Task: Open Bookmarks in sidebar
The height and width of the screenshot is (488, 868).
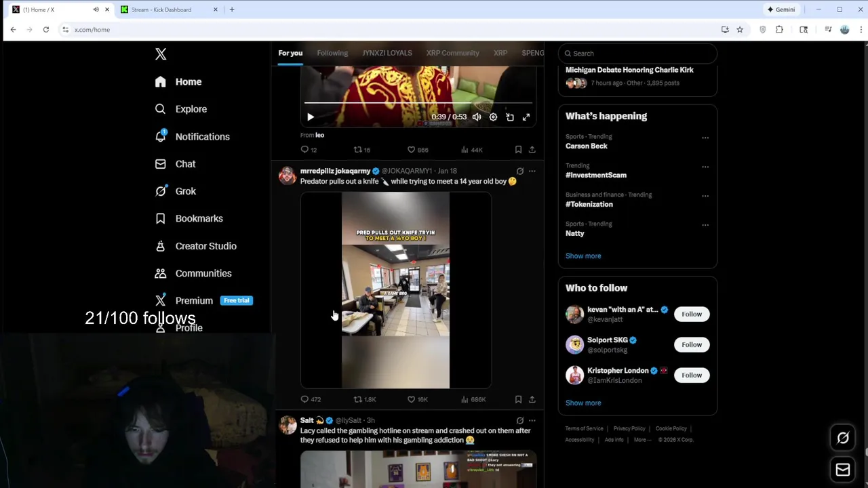Action: (x=189, y=218)
